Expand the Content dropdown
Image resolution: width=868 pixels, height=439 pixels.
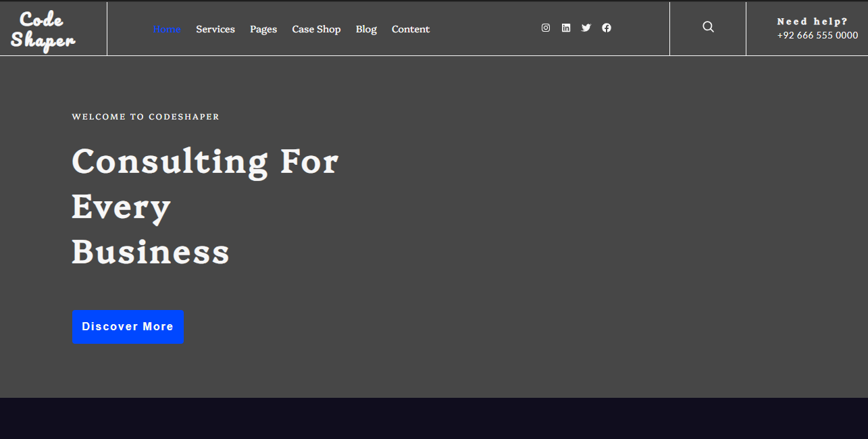[410, 29]
